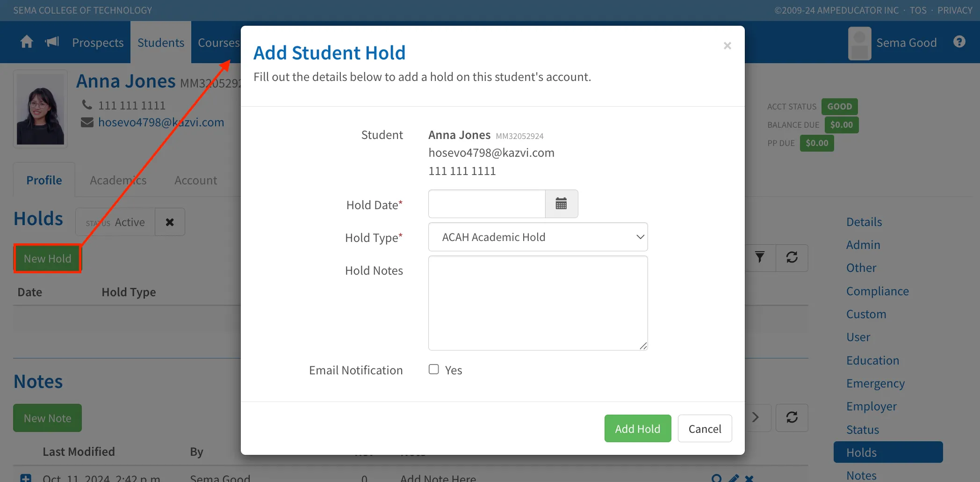The height and width of the screenshot is (482, 980).
Task: Jump to the Admin section
Action: click(x=863, y=245)
